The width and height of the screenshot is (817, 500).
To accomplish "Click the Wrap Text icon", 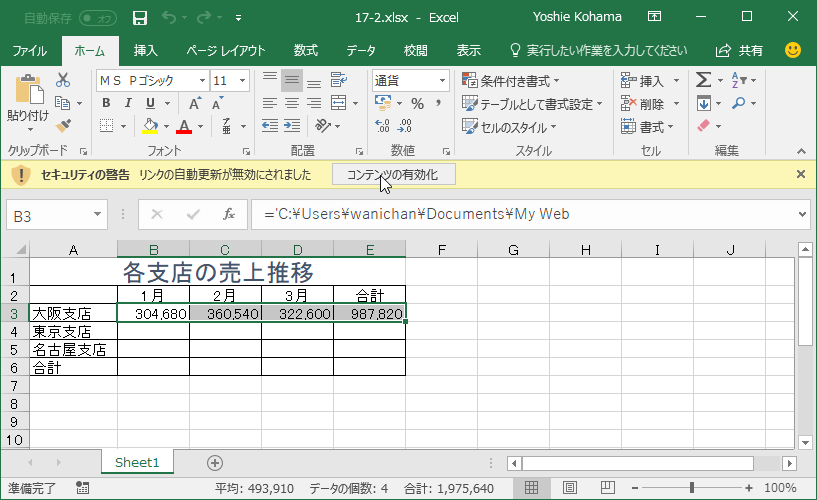I will [x=339, y=80].
